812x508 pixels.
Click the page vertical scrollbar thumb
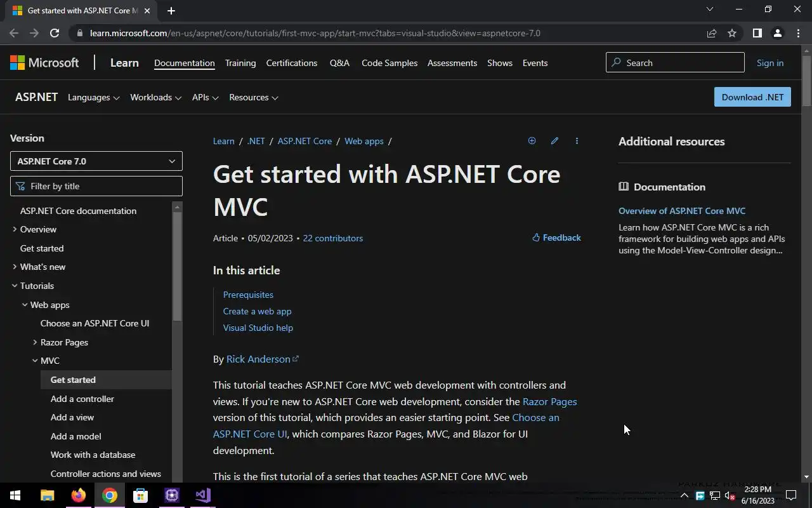[x=806, y=81]
